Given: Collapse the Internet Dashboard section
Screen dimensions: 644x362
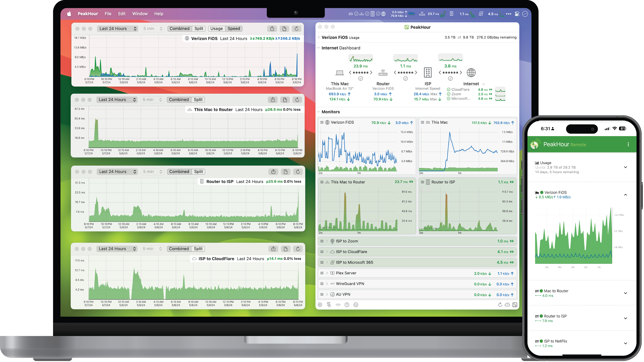Looking at the screenshot, I should click(318, 48).
